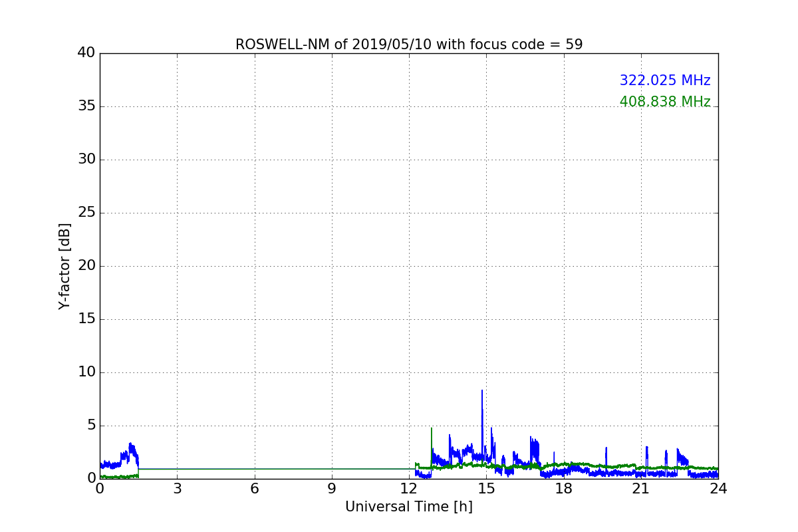The image size is (798, 532).
Task: Click y-axis tick value 35
Action: [x=86, y=106]
